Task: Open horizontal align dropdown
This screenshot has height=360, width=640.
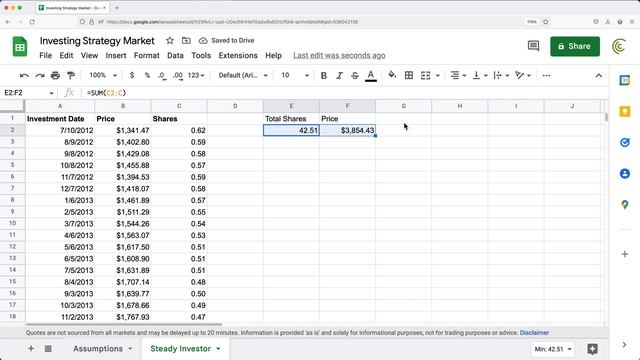Action: pos(458,76)
